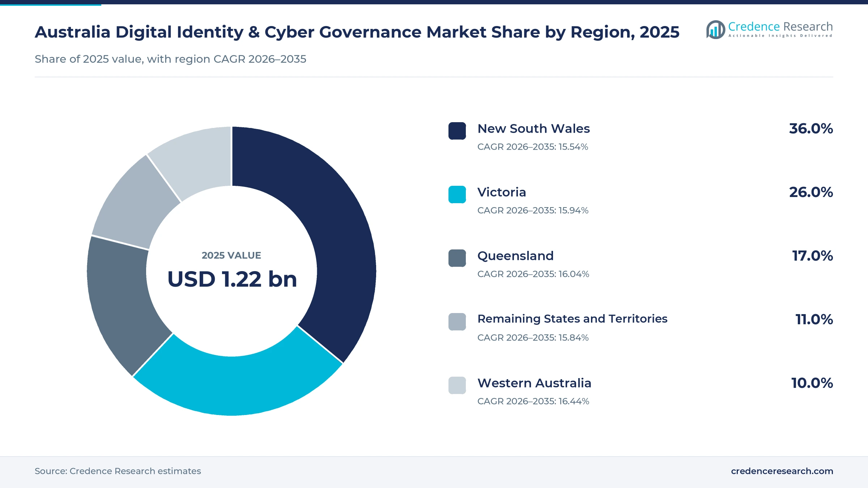Click the 'CAGR 2026–2035: 15.54%' text
The width and height of the screenshot is (868, 488).
pos(533,147)
